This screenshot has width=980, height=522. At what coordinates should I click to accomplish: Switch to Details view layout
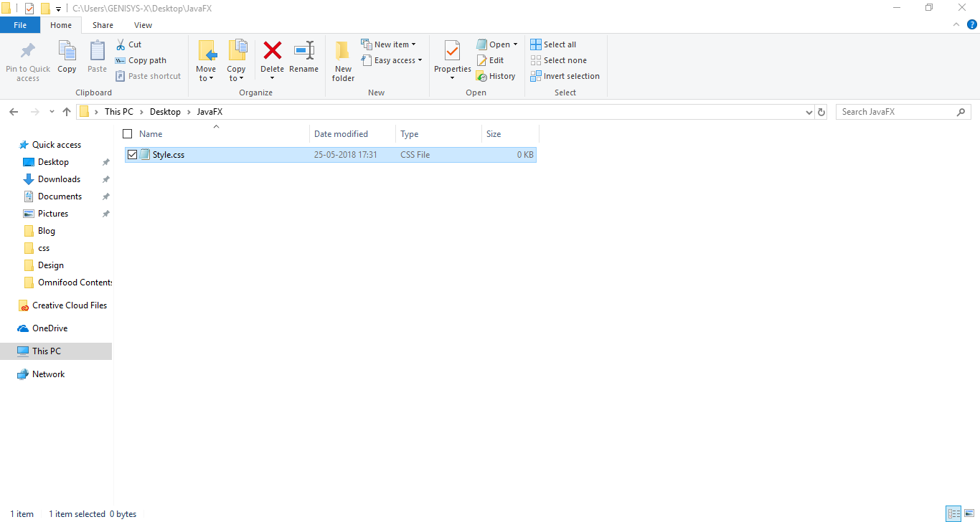(x=953, y=513)
